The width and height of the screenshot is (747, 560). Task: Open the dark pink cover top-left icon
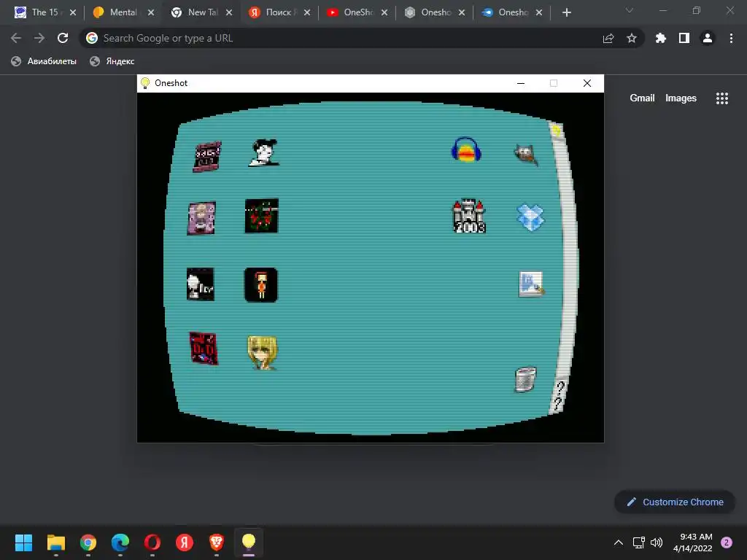click(x=207, y=156)
